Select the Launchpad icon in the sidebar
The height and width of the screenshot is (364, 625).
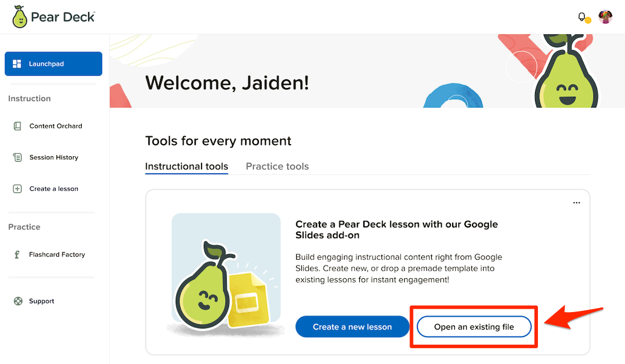tap(18, 63)
